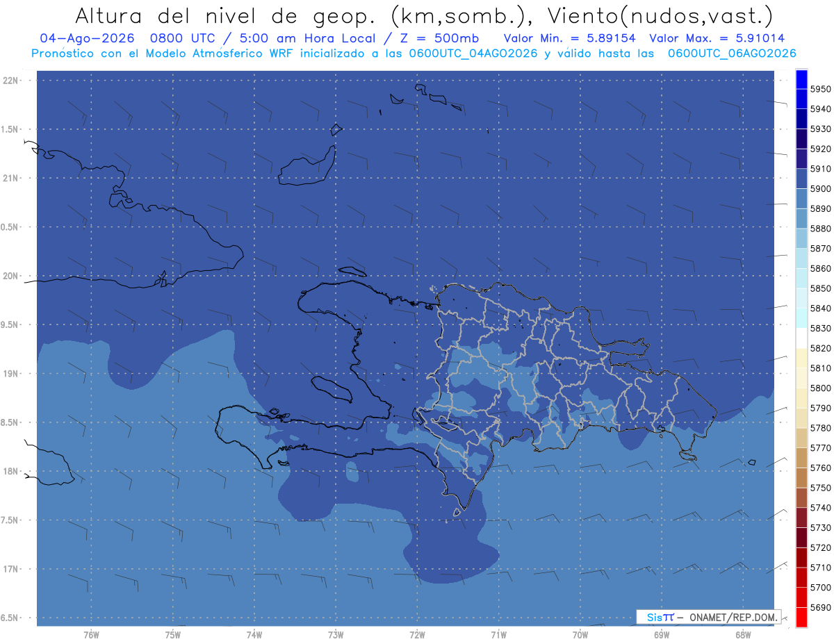Click the '5910' legend value
This screenshot has width=834, height=644.
[820, 169]
